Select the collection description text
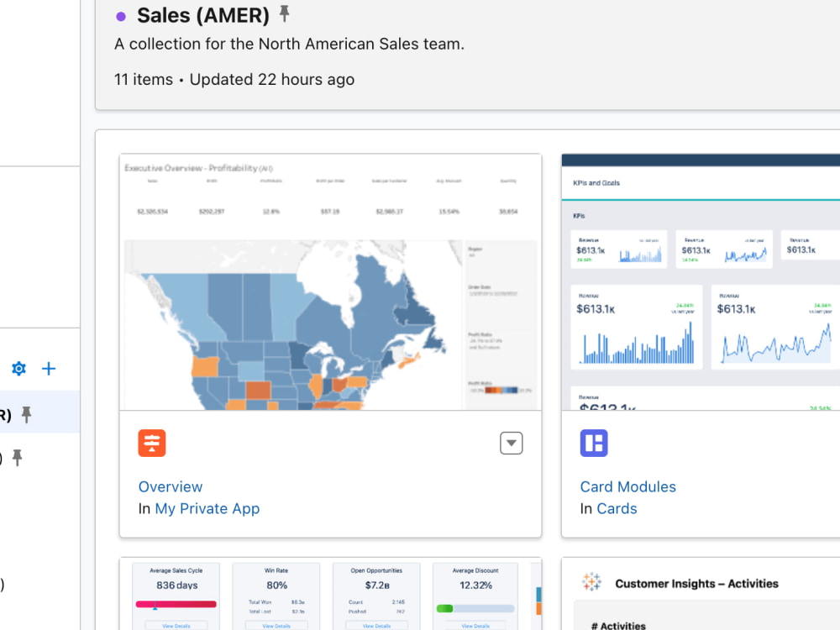Viewport: 840px width, 630px height. click(289, 44)
